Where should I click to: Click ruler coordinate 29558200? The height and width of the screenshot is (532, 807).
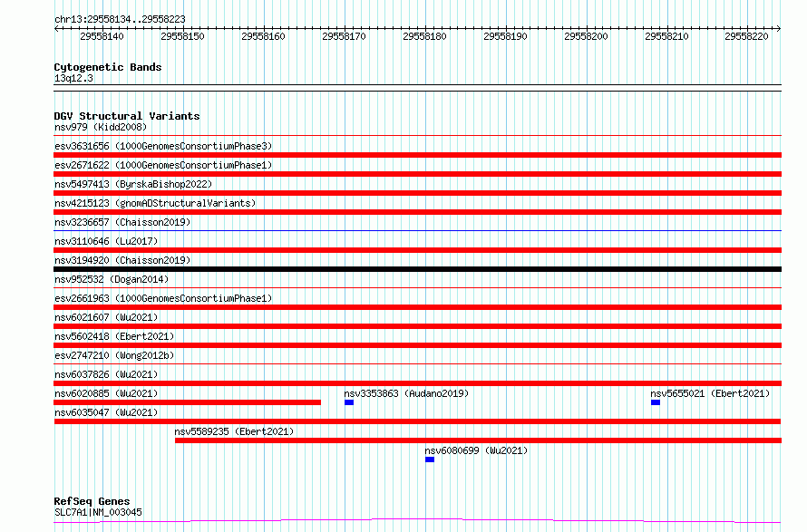[x=586, y=36]
